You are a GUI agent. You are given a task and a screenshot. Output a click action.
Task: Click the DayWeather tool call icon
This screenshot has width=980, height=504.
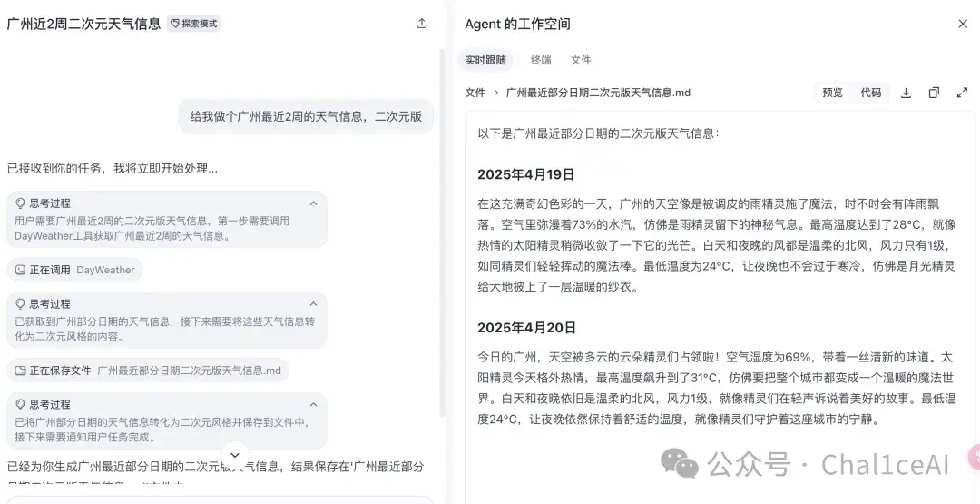click(x=20, y=270)
